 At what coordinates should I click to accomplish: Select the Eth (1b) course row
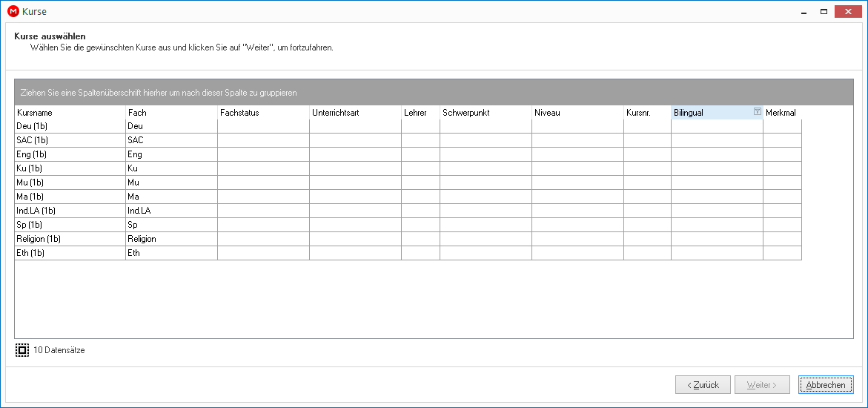tap(408, 253)
